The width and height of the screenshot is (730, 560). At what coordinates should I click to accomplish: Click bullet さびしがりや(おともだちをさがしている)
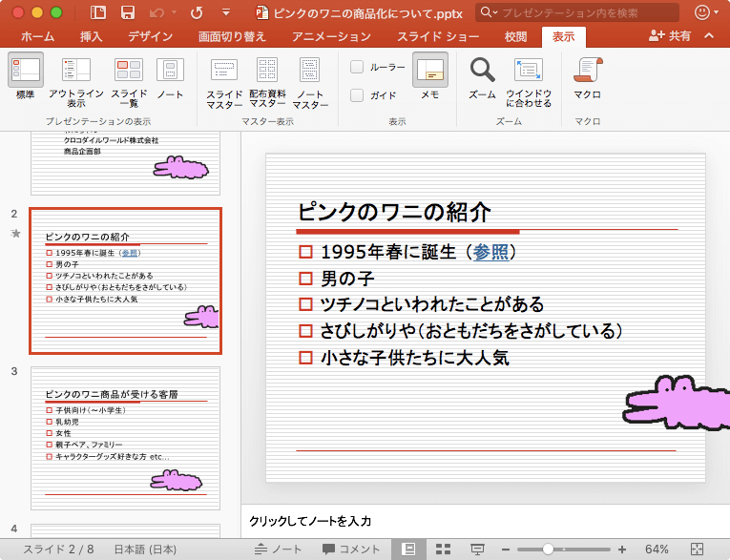coord(471,331)
